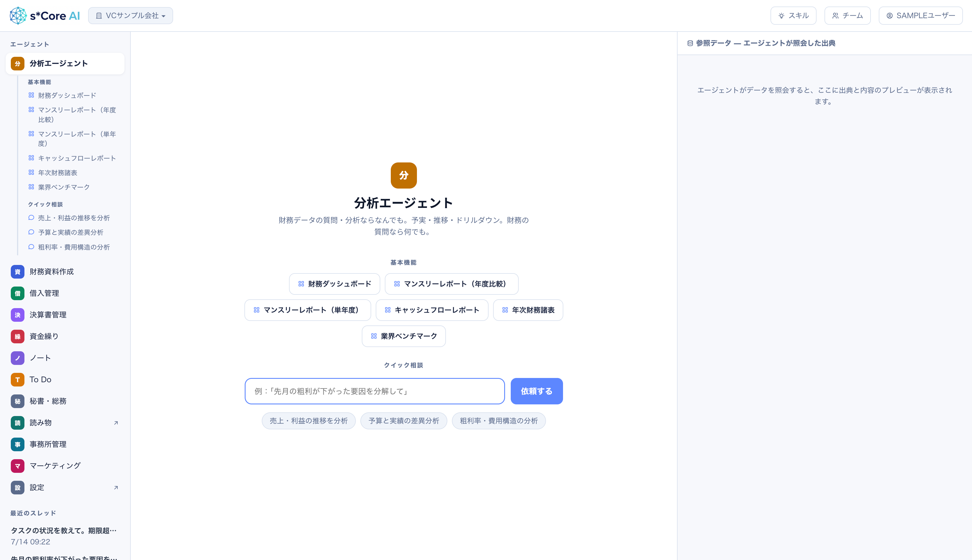The height and width of the screenshot is (560, 972).
Task: Click the マーケティング label in sidebar
Action: click(55, 466)
